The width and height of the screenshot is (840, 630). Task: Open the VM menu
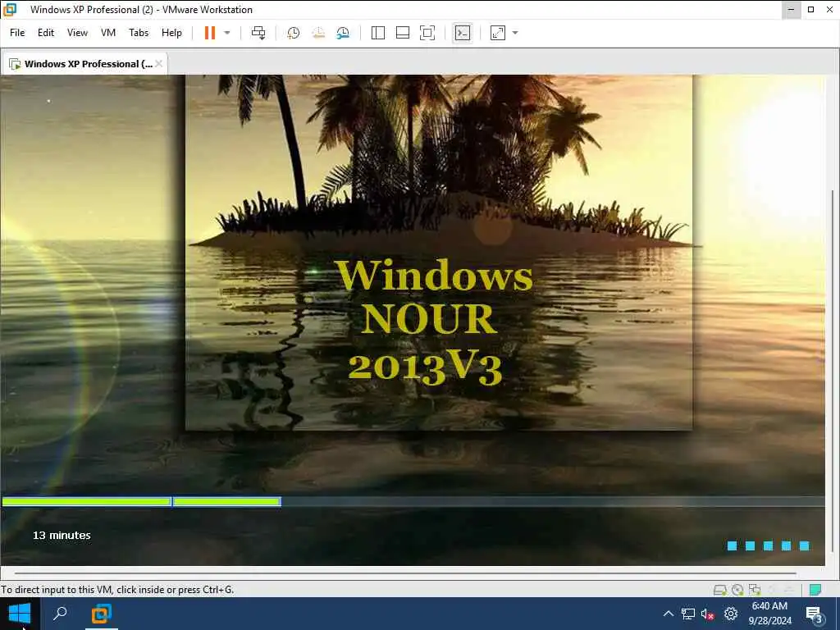click(x=108, y=33)
